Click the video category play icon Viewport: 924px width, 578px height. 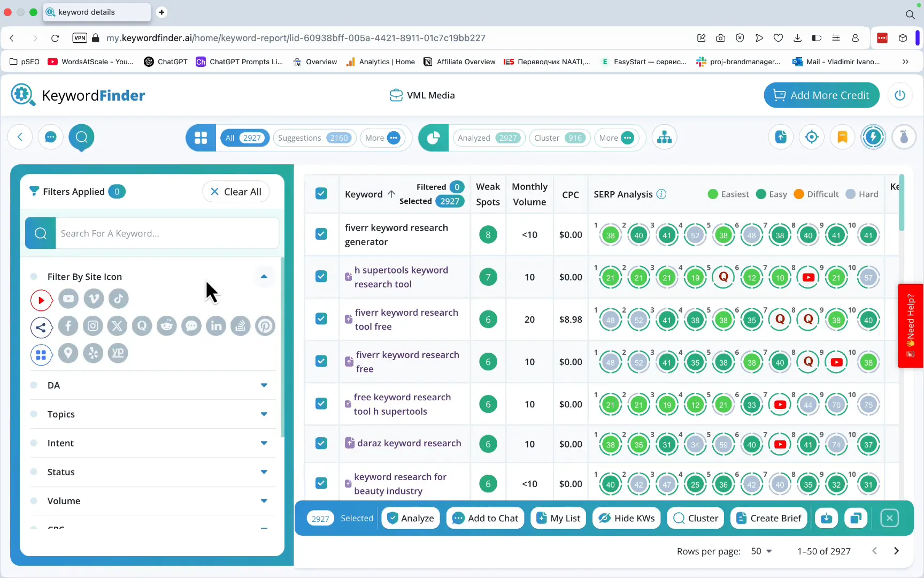[41, 300]
